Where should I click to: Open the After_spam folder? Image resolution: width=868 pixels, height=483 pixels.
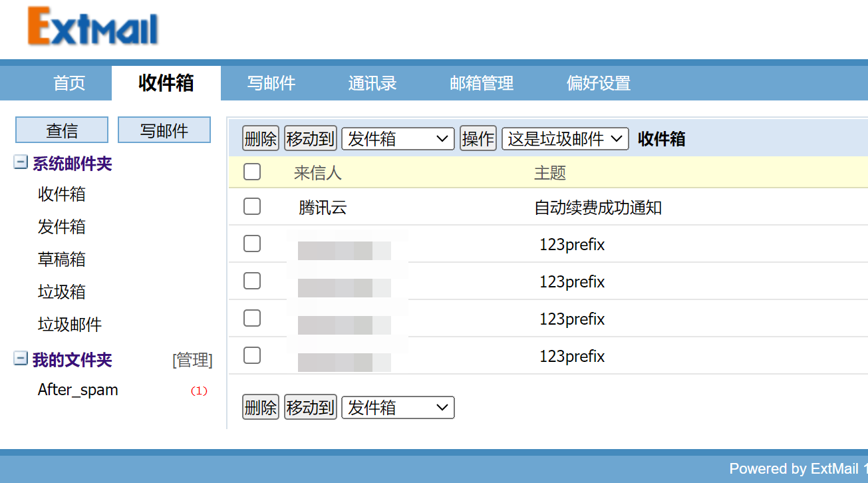pyautogui.click(x=78, y=390)
